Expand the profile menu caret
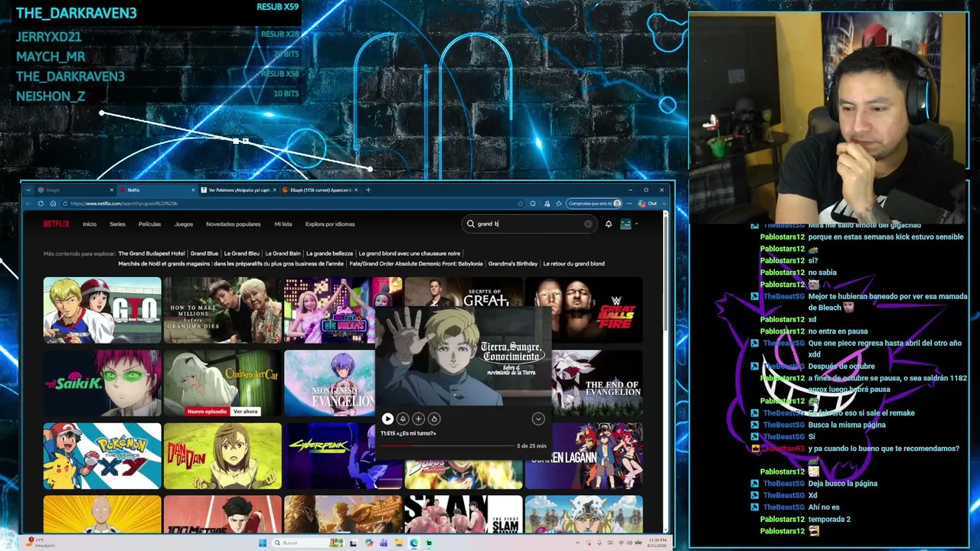 click(x=636, y=224)
